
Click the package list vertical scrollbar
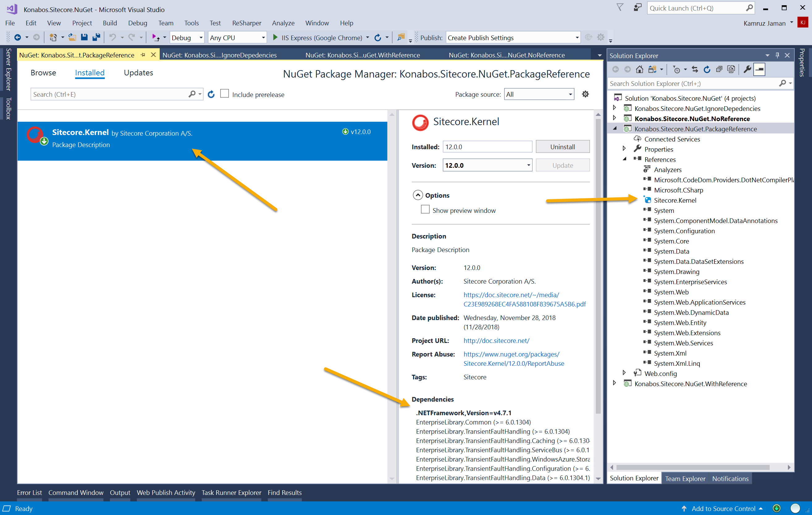(392, 297)
